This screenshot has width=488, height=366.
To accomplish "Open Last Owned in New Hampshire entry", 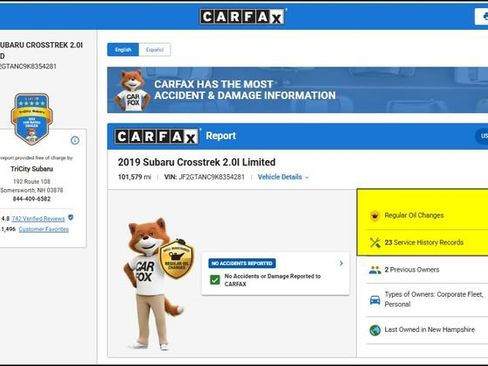I will (430, 329).
